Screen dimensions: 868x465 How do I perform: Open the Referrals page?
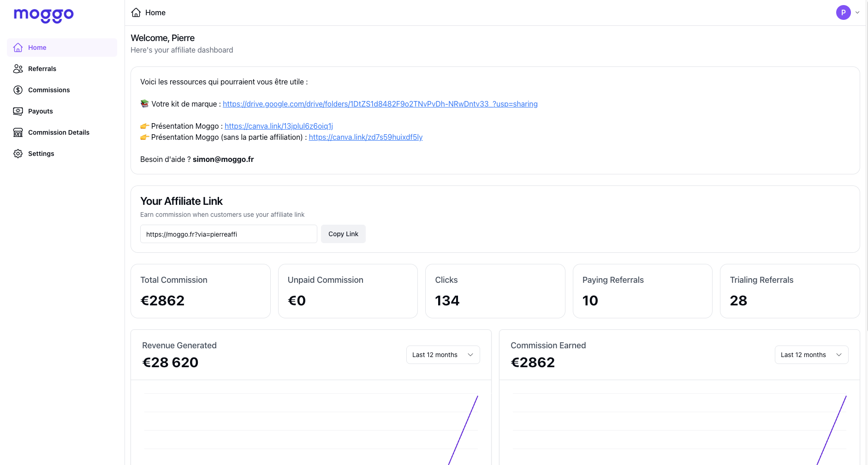coord(62,69)
